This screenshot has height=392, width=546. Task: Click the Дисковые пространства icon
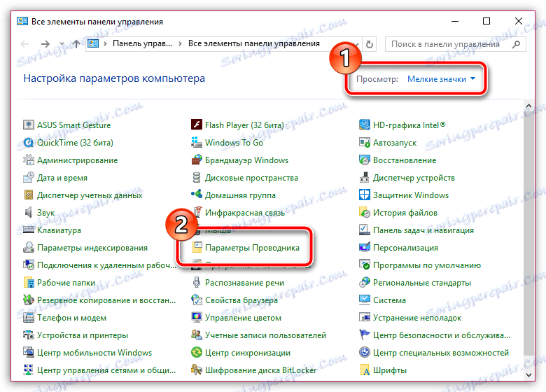[x=197, y=177]
